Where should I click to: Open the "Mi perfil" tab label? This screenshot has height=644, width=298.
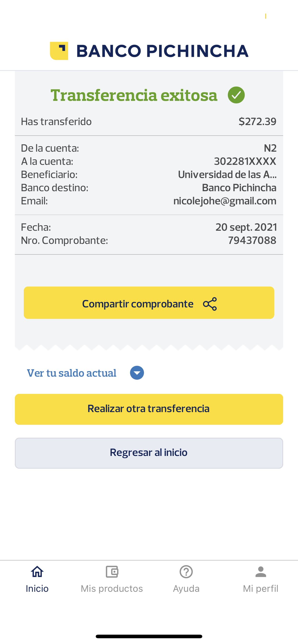pyautogui.click(x=261, y=588)
